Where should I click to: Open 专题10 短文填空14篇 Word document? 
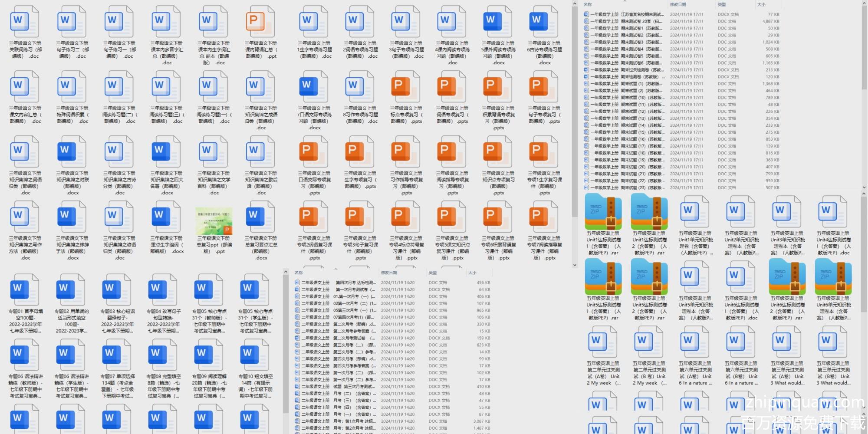point(255,355)
